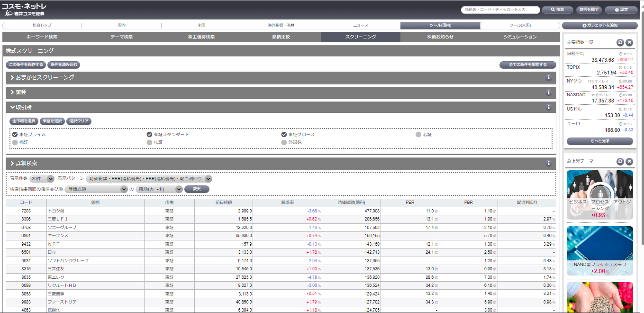Apply sort with 変更 button
644x313 pixels.
pos(197,189)
